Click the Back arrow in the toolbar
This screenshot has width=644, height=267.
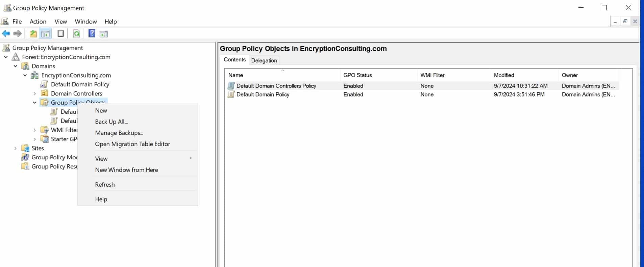point(6,33)
